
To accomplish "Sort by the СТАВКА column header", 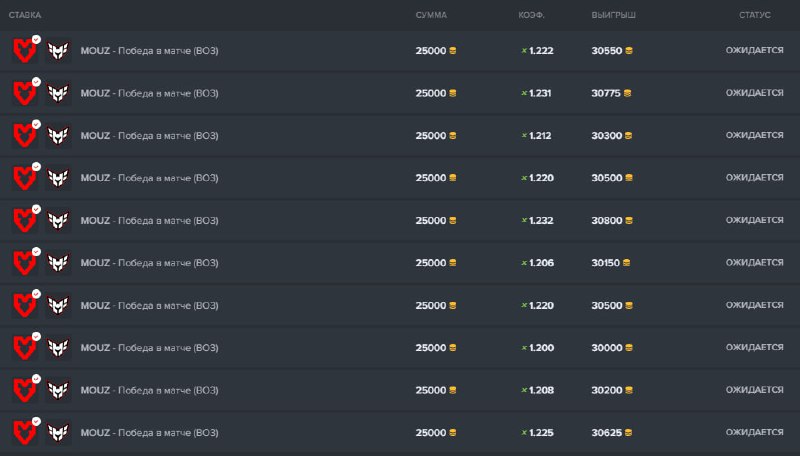I will click(x=25, y=15).
